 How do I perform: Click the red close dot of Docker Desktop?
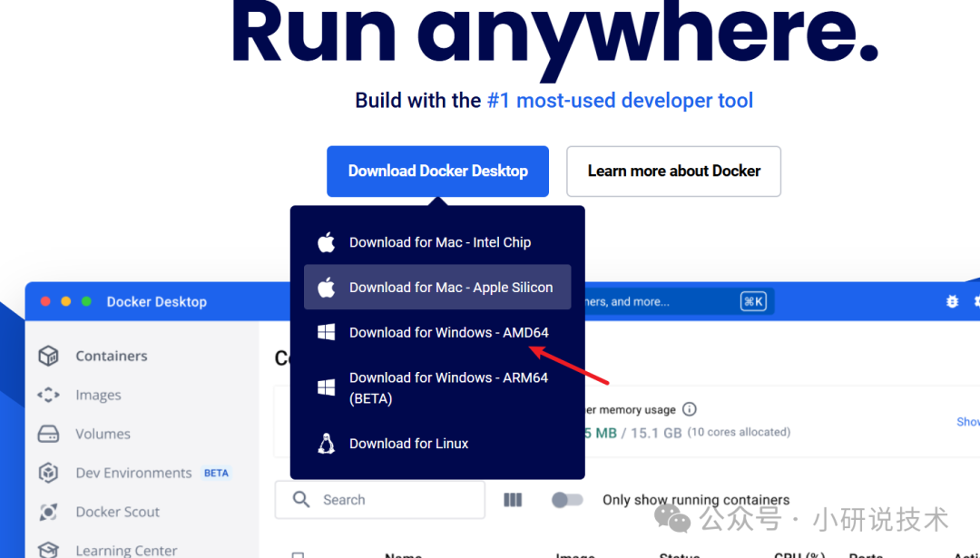pos(45,301)
